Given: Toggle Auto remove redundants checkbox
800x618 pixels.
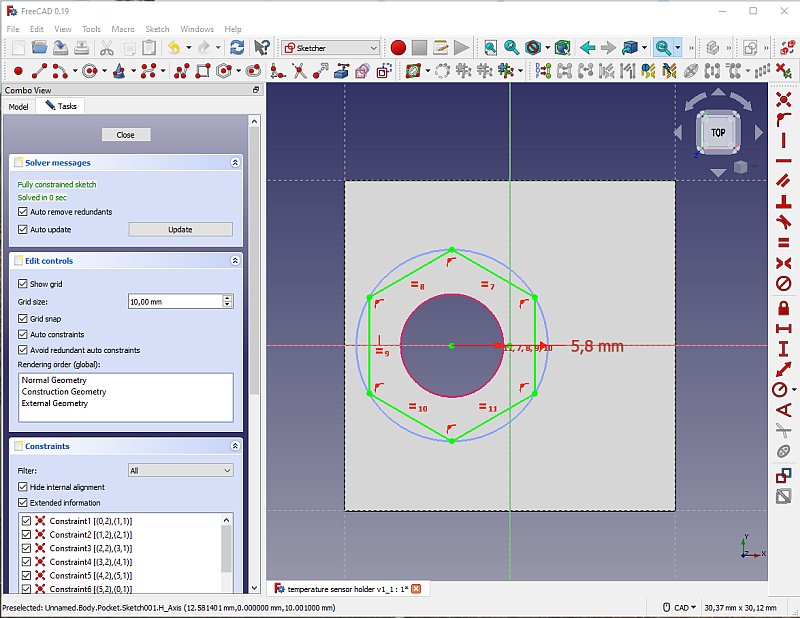Looking at the screenshot, I should point(22,211).
